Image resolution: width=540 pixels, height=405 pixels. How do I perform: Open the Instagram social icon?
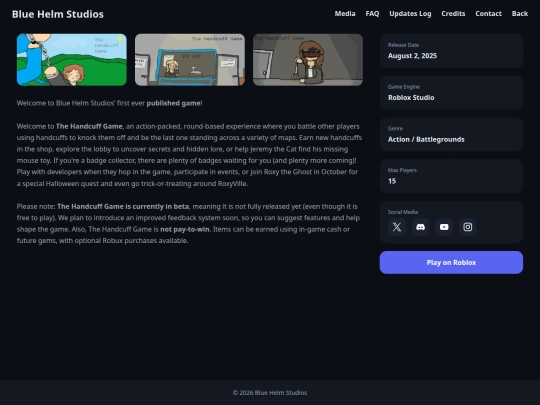coord(468,227)
